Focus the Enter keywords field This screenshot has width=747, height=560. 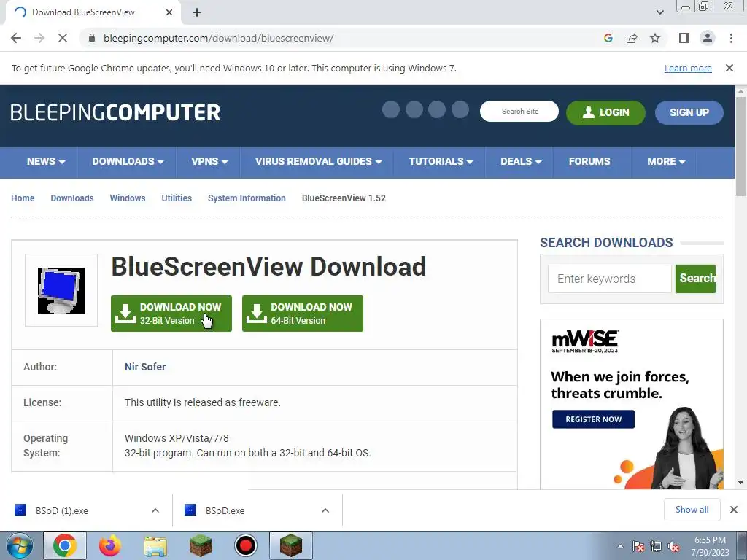pos(609,279)
